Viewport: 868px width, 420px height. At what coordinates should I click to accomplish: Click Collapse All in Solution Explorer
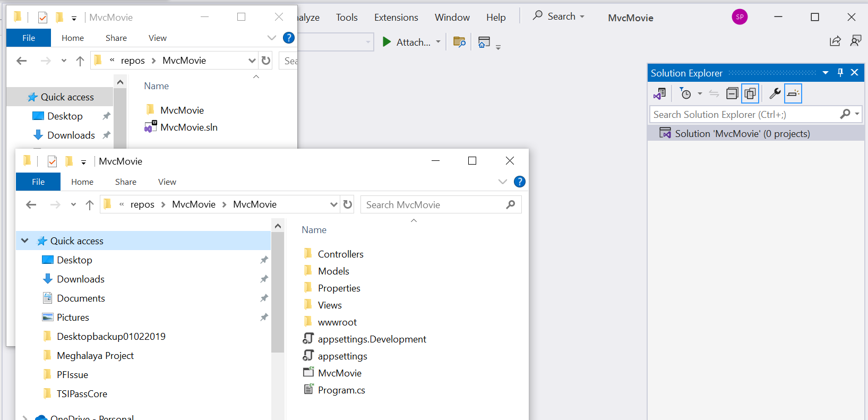coord(732,94)
